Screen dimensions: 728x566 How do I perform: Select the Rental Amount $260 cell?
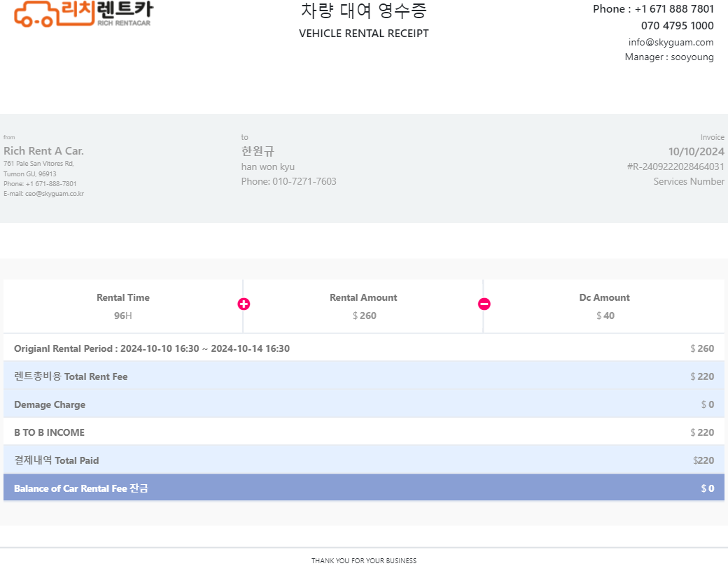pyautogui.click(x=363, y=306)
